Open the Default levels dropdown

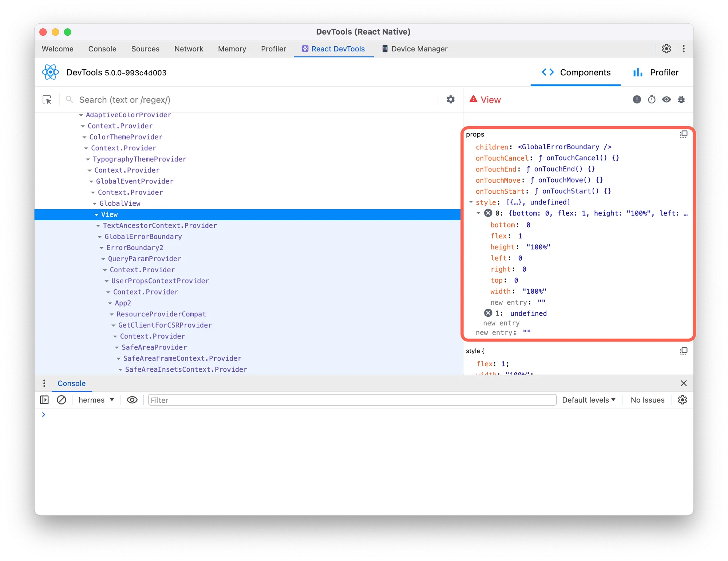(589, 400)
